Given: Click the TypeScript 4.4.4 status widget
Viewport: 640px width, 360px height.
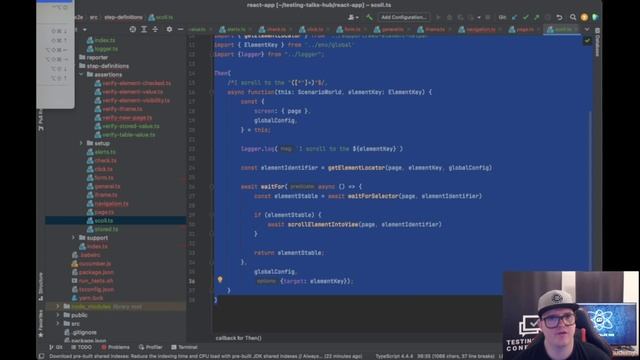Looking at the screenshot, I should coord(394,356).
